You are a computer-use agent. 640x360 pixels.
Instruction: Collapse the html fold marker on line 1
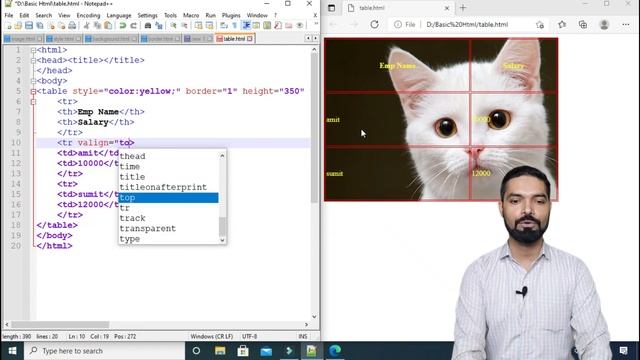pyautogui.click(x=33, y=50)
